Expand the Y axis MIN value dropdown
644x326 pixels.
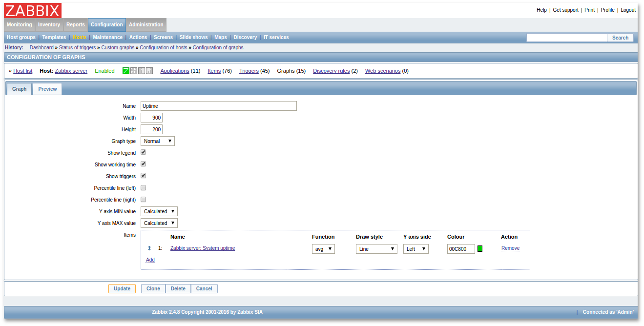[x=159, y=211]
